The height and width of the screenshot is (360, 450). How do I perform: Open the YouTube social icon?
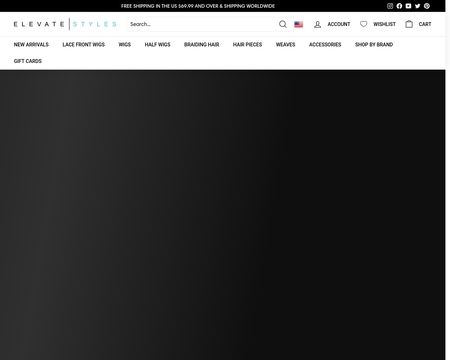pyautogui.click(x=408, y=6)
